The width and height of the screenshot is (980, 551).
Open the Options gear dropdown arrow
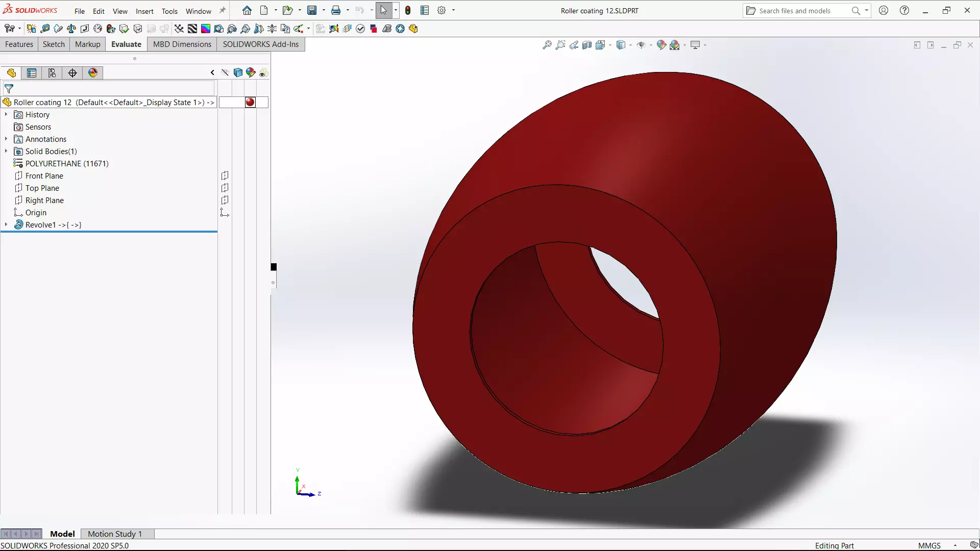(x=453, y=10)
